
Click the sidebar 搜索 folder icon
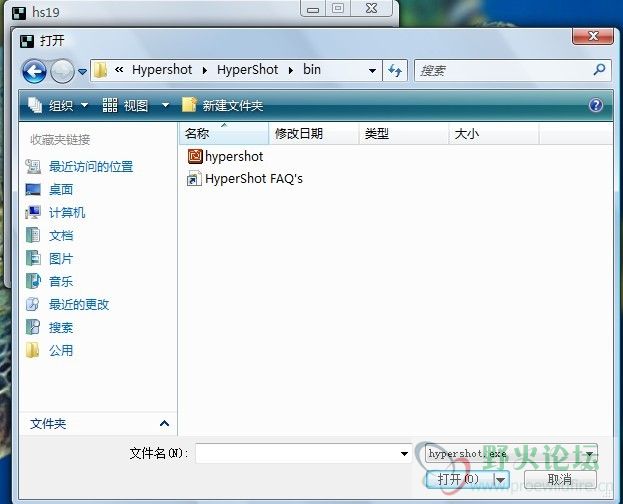point(33,327)
